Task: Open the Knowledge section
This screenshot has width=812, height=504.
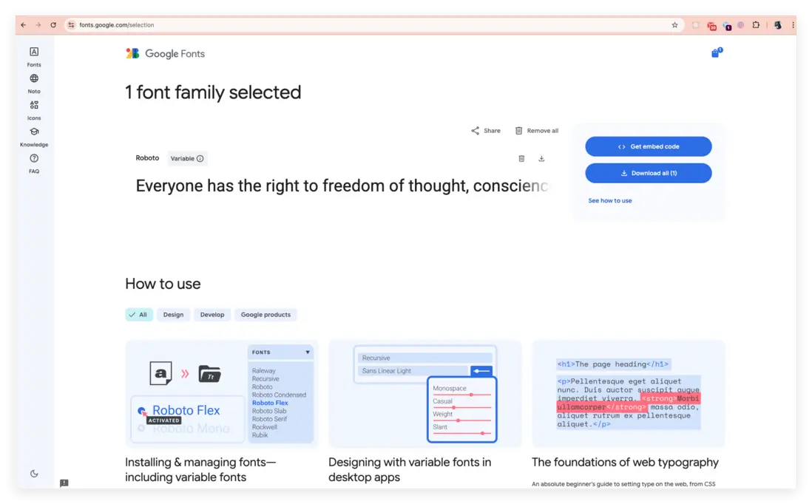Action: (34, 137)
